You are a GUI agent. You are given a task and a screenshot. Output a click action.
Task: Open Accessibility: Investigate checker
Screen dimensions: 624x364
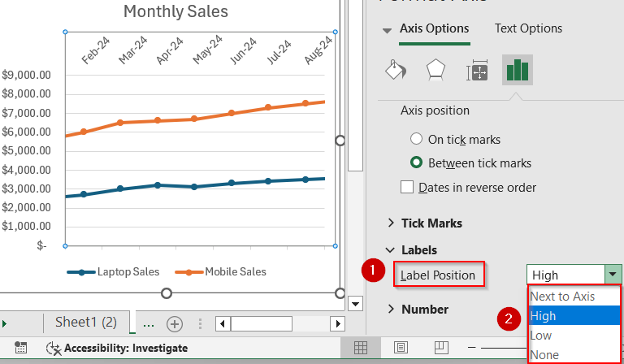click(117, 349)
